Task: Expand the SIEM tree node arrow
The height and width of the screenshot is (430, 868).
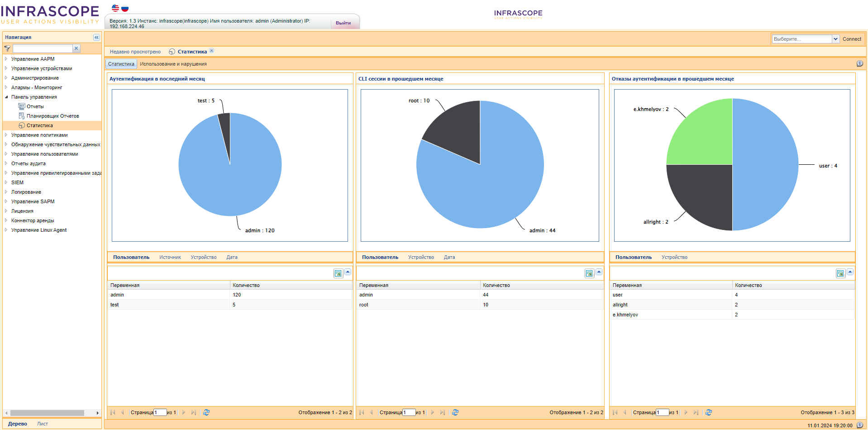Action: (6, 182)
